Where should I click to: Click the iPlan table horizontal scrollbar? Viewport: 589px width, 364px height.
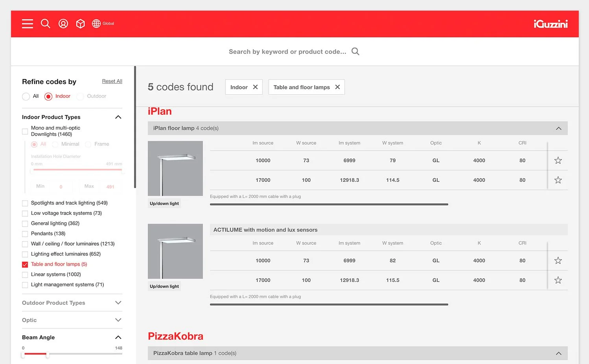click(x=329, y=204)
